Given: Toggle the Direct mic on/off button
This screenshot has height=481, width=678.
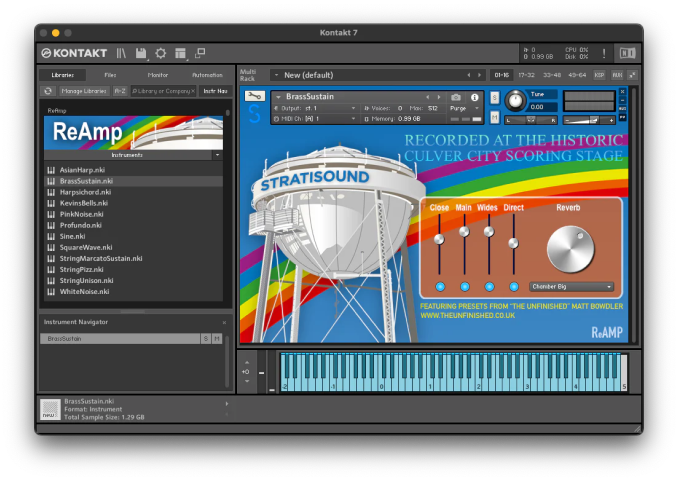Looking at the screenshot, I should tap(514, 287).
